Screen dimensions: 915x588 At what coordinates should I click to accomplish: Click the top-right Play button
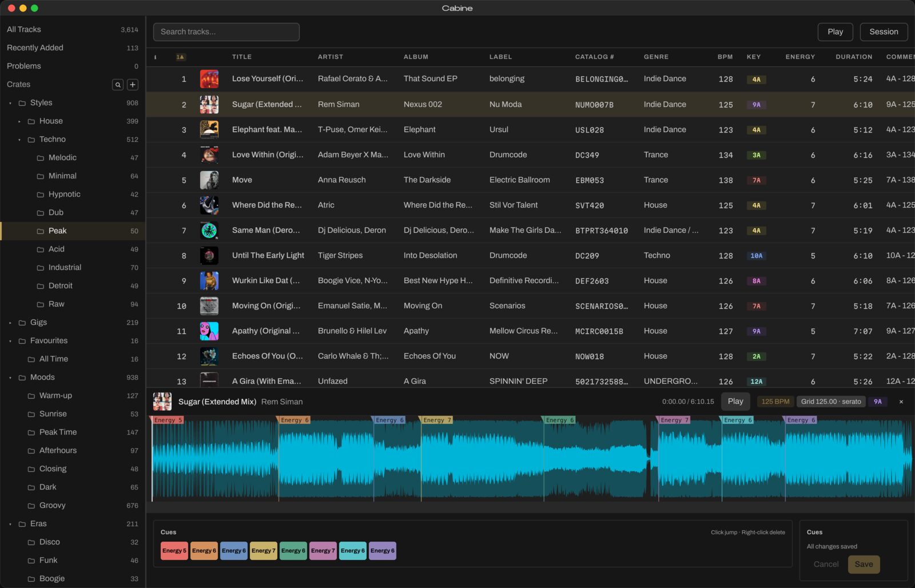[x=835, y=32]
